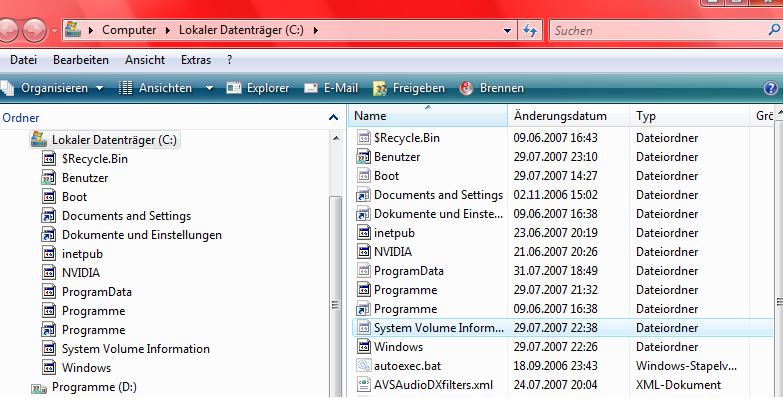Click the Windows-Stapelv... type cell
The height and width of the screenshot is (401, 783).
(686, 366)
